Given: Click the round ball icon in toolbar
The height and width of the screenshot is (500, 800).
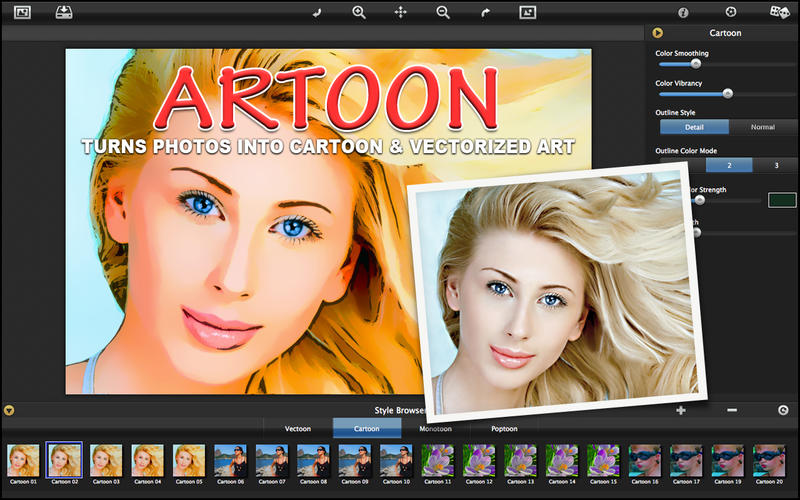Looking at the screenshot, I should tap(731, 12).
